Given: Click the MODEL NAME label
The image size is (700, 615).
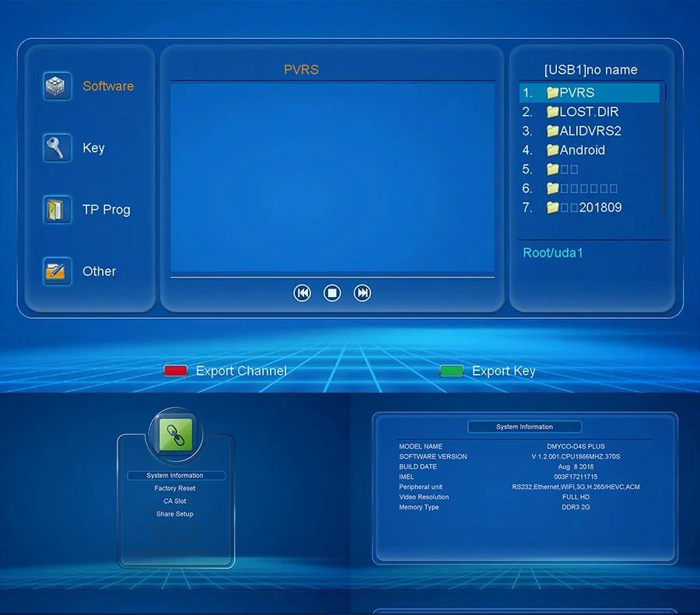Looking at the screenshot, I should (x=421, y=446).
